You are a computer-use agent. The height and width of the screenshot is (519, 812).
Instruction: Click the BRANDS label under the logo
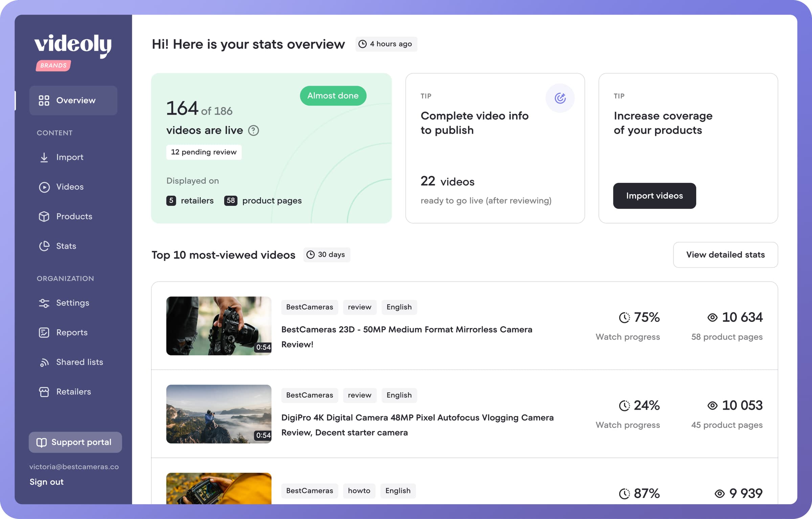tap(53, 65)
